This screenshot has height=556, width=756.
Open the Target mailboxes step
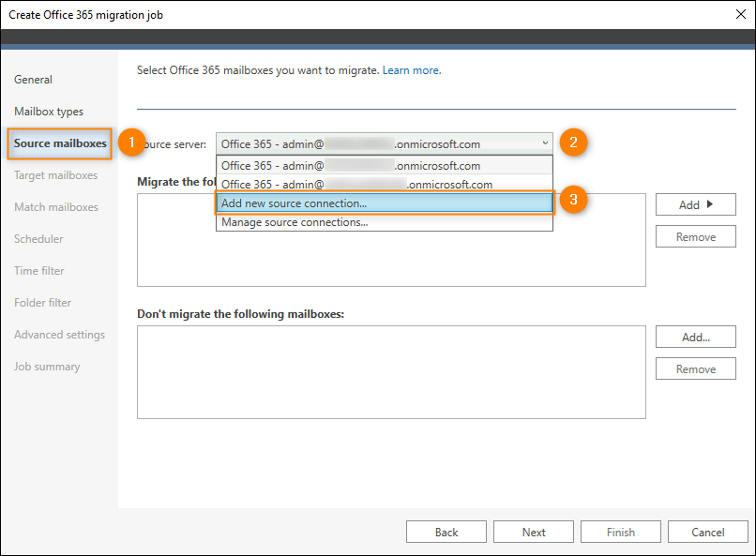(56, 175)
